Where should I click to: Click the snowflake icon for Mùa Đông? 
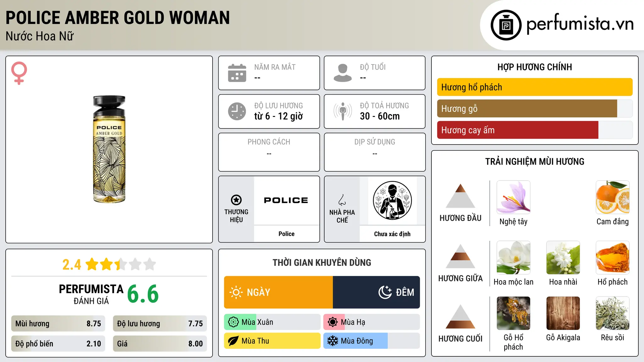tap(333, 341)
